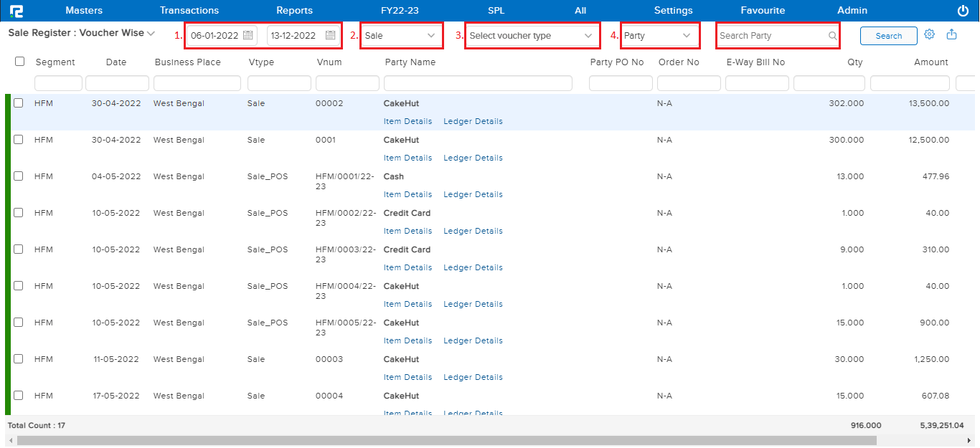The height and width of the screenshot is (448, 980).
Task: Click the Date column filter box
Action: [117, 83]
